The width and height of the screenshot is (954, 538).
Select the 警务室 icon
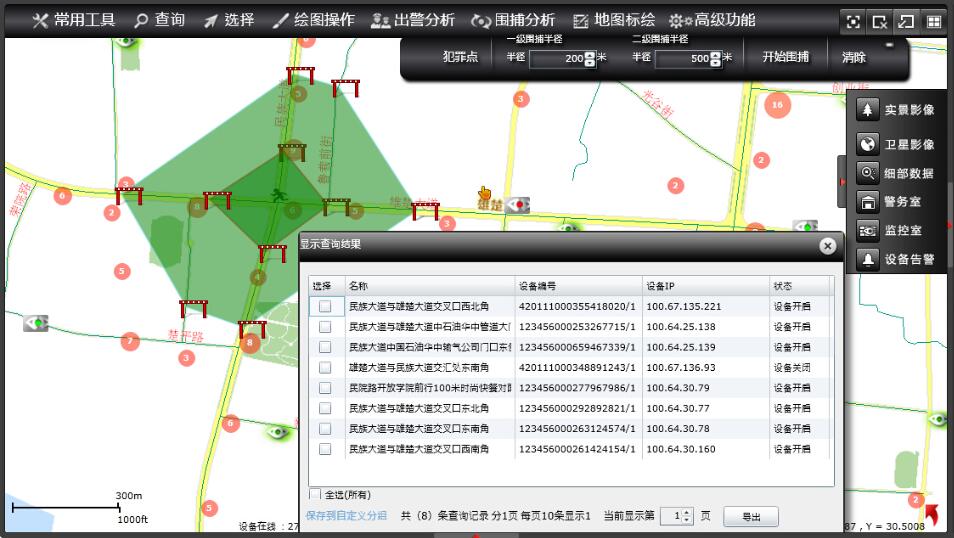[867, 201]
